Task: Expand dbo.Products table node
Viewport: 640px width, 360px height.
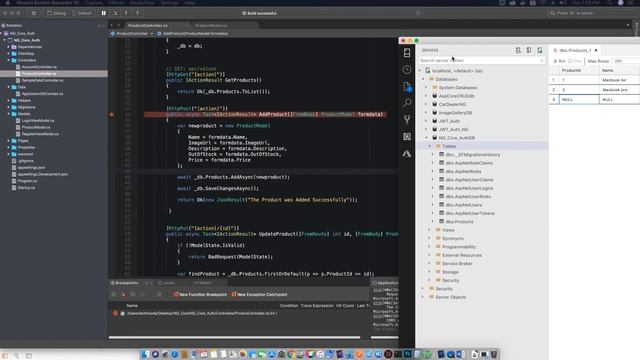Action: 433,222
